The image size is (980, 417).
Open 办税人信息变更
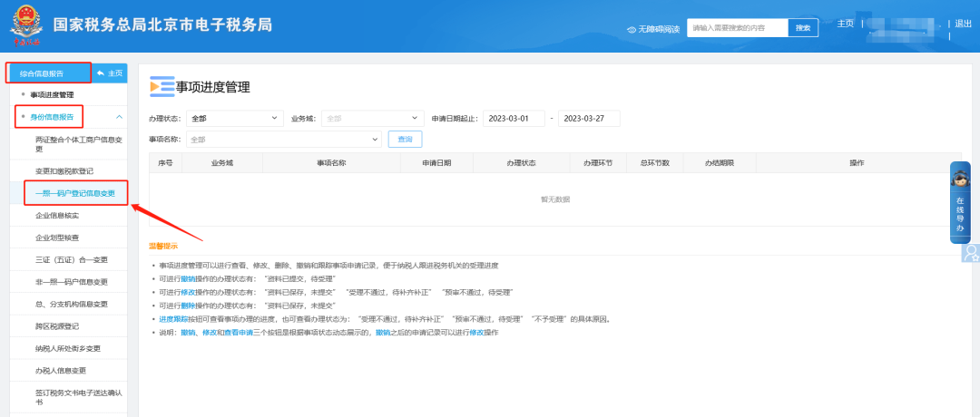pos(61,370)
